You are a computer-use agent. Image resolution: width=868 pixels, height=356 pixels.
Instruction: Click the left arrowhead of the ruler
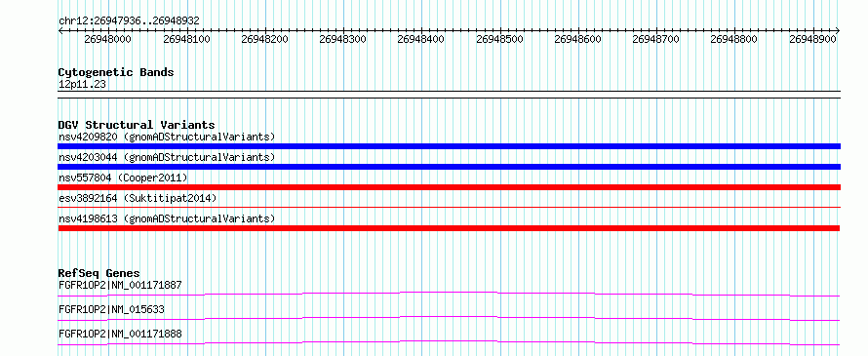pos(60,30)
